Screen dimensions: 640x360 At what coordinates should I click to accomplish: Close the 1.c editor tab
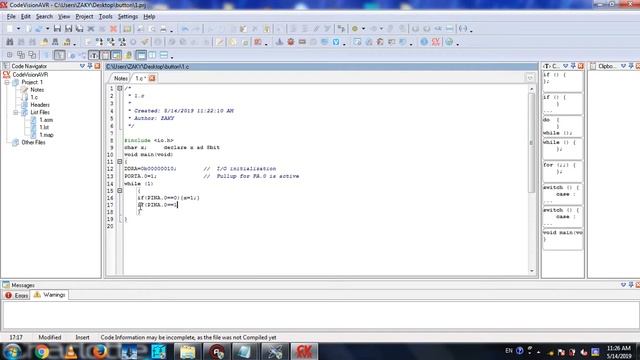pyautogui.click(x=152, y=78)
